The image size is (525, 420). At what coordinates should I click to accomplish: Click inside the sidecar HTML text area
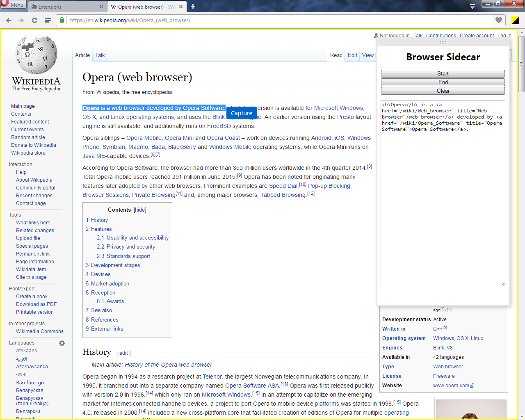(x=443, y=193)
